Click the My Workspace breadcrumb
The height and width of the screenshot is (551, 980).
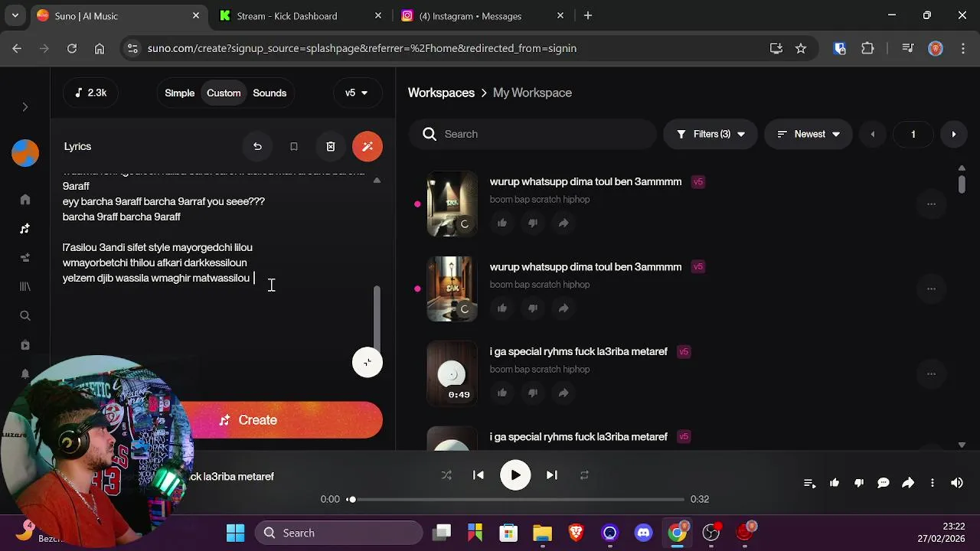[x=532, y=93]
